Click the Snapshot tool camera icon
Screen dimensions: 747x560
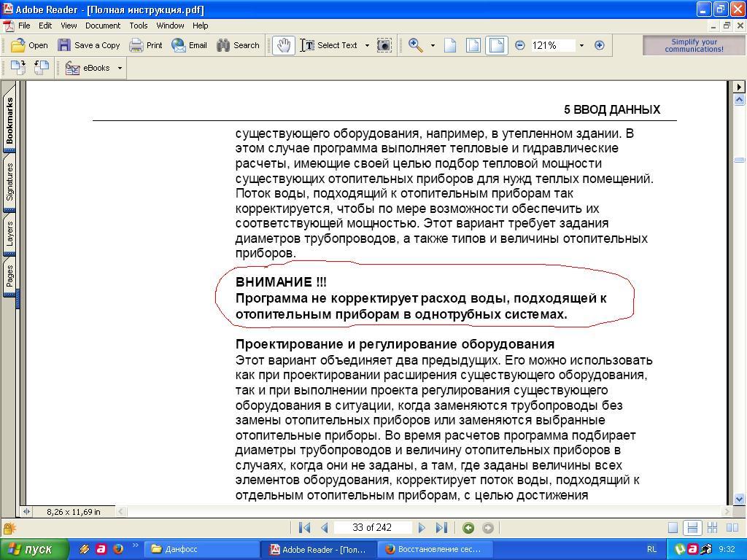click(384, 45)
